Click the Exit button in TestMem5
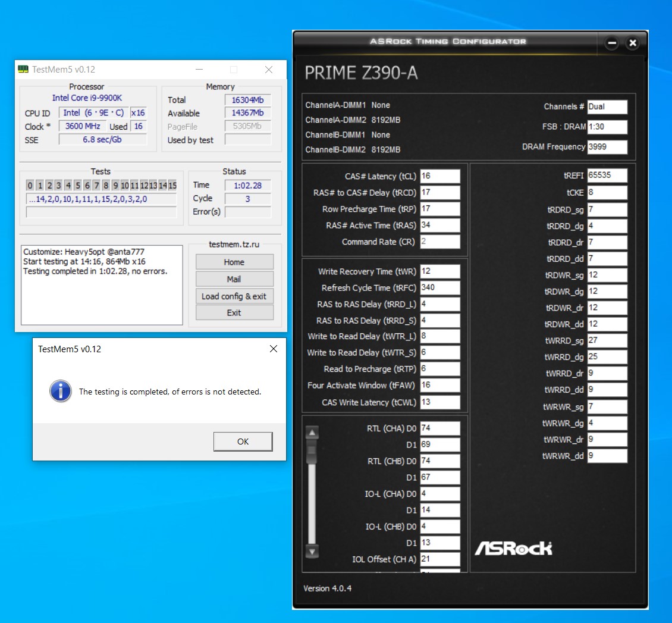Viewport: 672px width, 623px height. tap(234, 312)
